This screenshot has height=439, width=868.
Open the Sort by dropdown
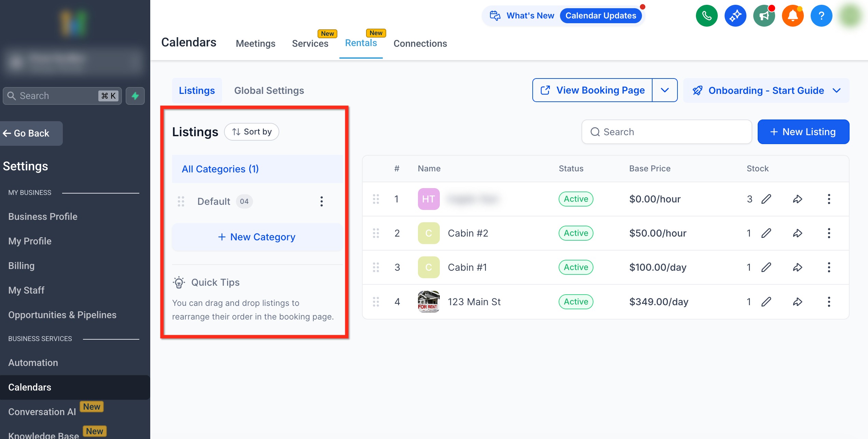[252, 132]
